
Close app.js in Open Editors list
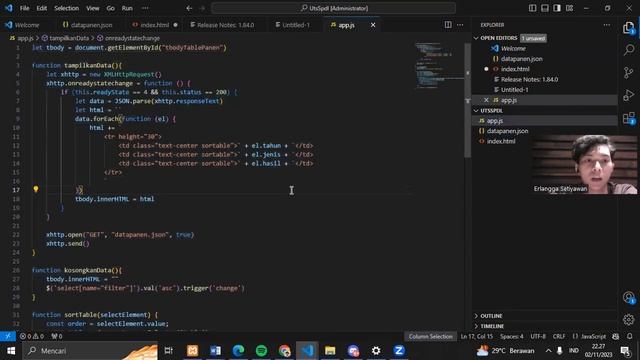(x=486, y=100)
